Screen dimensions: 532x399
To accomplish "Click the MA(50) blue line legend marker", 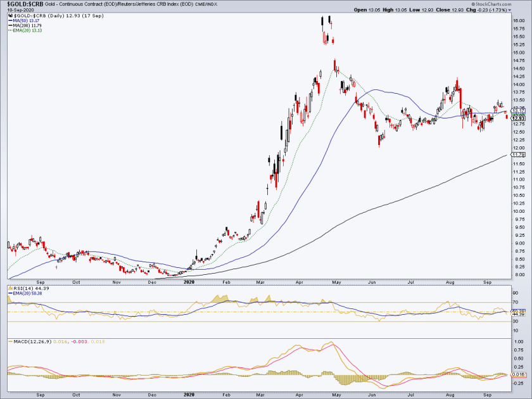I will (x=10, y=21).
